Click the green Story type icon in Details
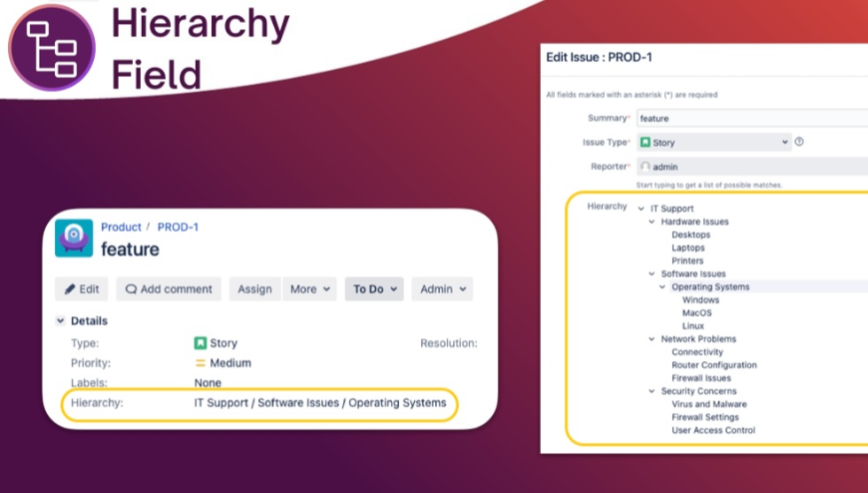The height and width of the screenshot is (493, 868). tap(200, 343)
